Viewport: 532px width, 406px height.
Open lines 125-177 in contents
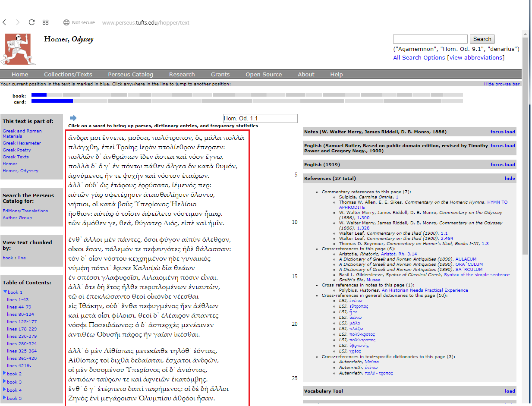22,321
